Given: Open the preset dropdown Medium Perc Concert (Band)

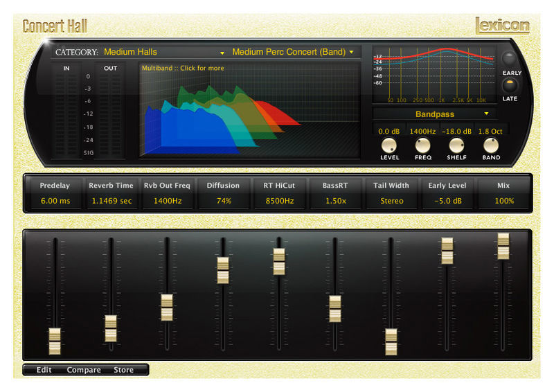Looking at the screenshot, I should (293, 52).
